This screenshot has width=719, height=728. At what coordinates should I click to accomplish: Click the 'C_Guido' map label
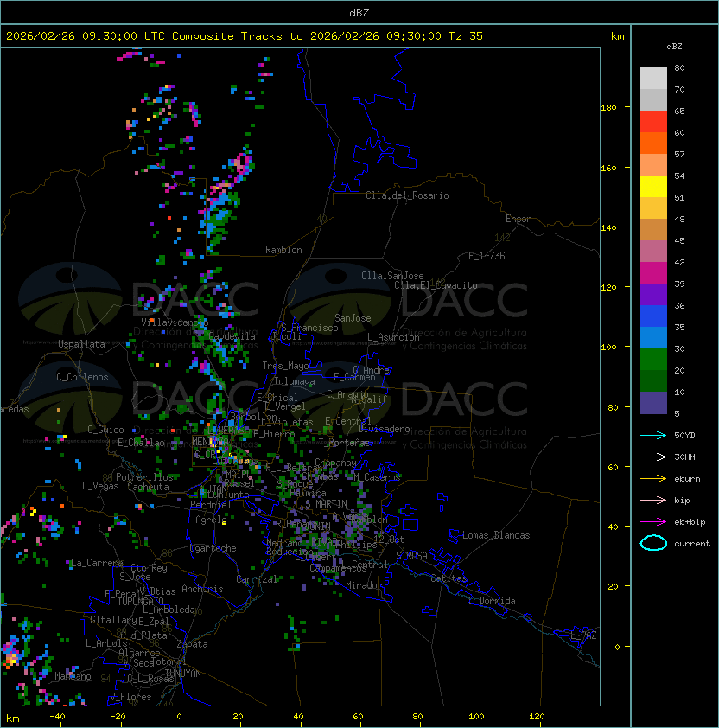(x=105, y=430)
